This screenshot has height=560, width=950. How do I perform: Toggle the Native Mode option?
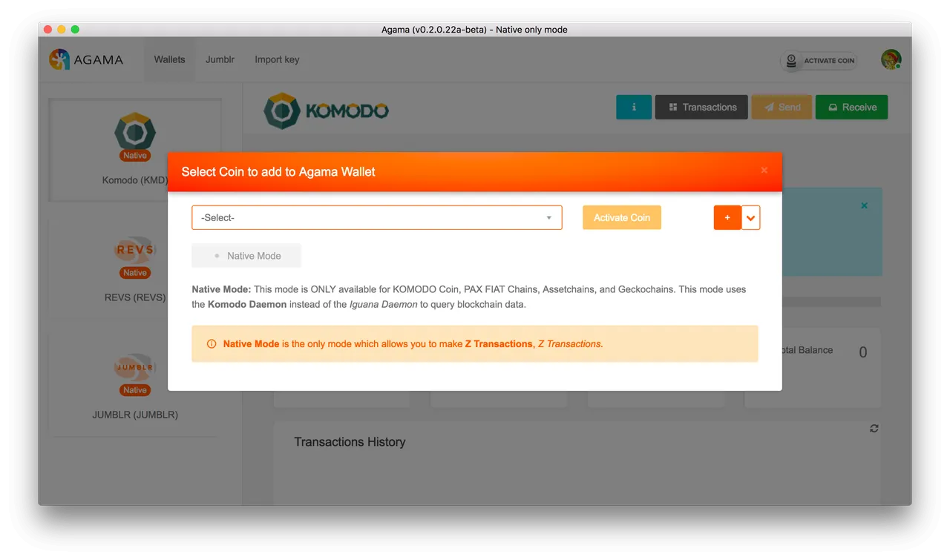(246, 255)
